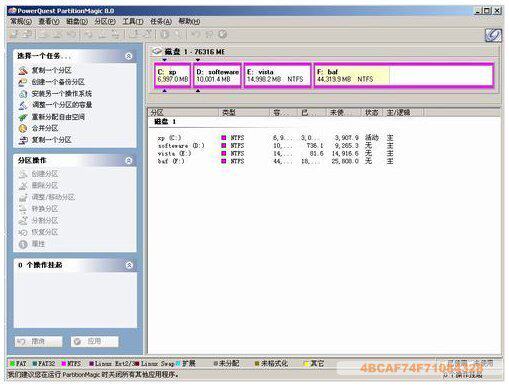Click the 未格式化 legend entry
The width and height of the screenshot is (509, 387).
pos(271,363)
